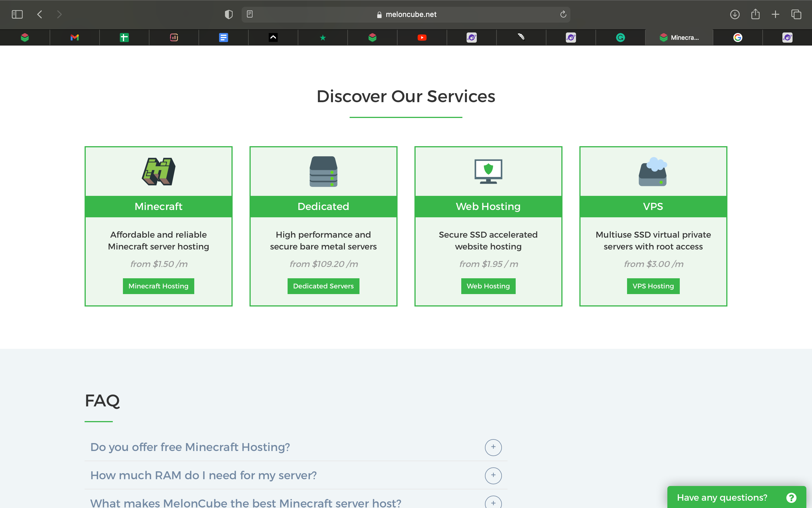Viewport: 812px width, 508px height.
Task: Show the tab overview
Action: tap(796, 14)
